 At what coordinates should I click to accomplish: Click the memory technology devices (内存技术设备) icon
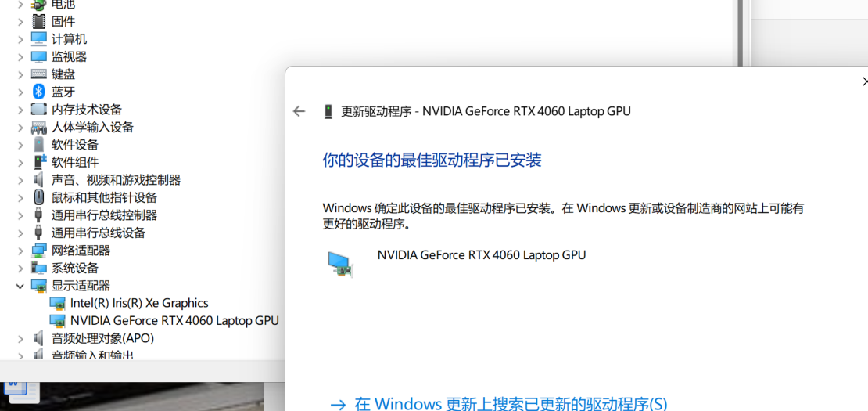(x=39, y=109)
